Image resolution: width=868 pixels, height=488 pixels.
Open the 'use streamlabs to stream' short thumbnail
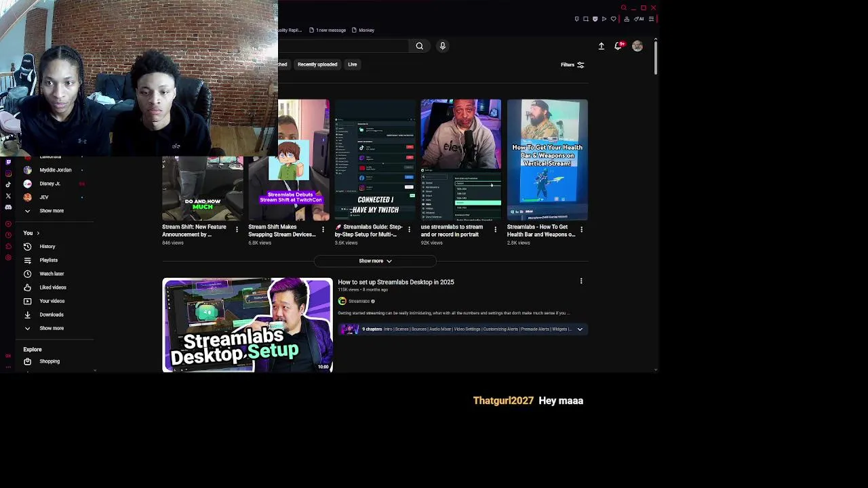(x=461, y=160)
